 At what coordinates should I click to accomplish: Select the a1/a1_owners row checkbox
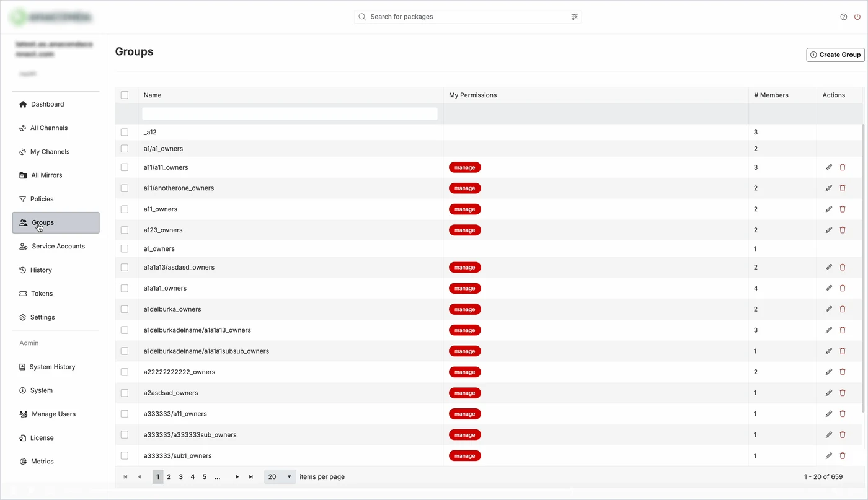[125, 149]
